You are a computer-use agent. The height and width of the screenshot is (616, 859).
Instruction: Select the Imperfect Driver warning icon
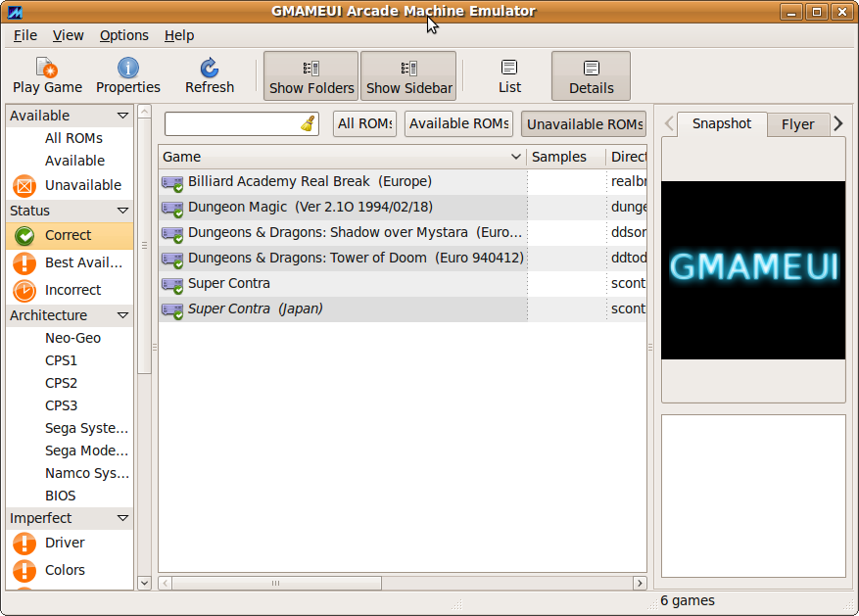[x=24, y=543]
